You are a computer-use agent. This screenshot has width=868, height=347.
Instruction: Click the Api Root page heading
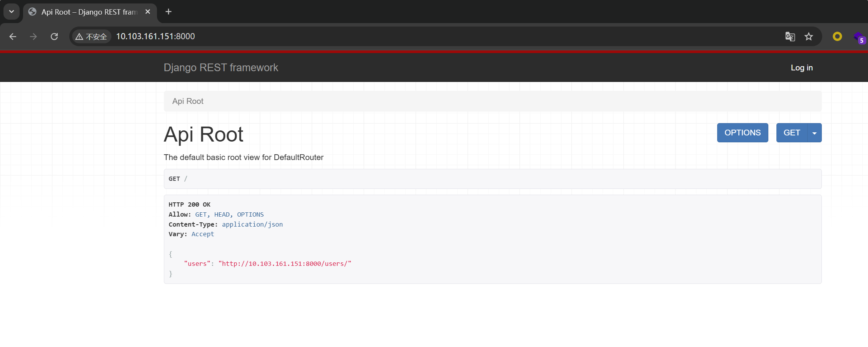pyautogui.click(x=204, y=134)
